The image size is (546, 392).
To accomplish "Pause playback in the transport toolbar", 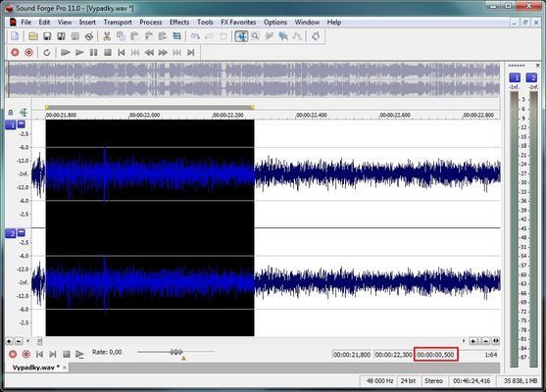I will (x=93, y=52).
